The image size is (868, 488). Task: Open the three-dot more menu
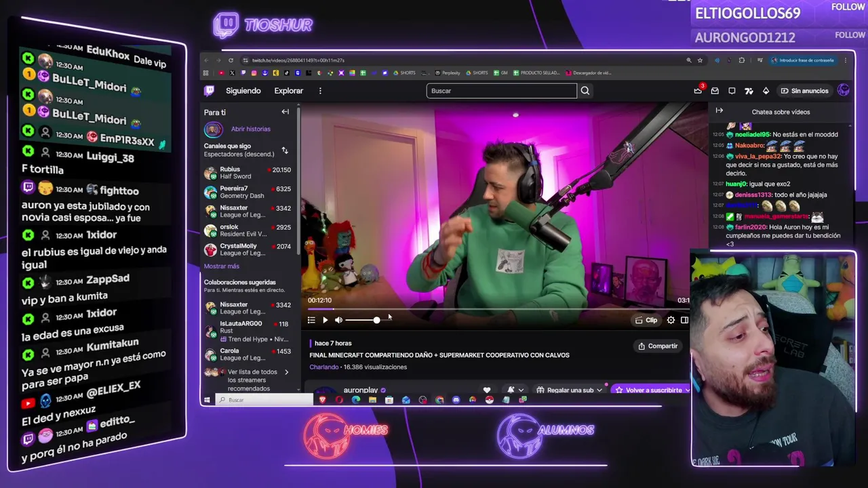click(320, 91)
